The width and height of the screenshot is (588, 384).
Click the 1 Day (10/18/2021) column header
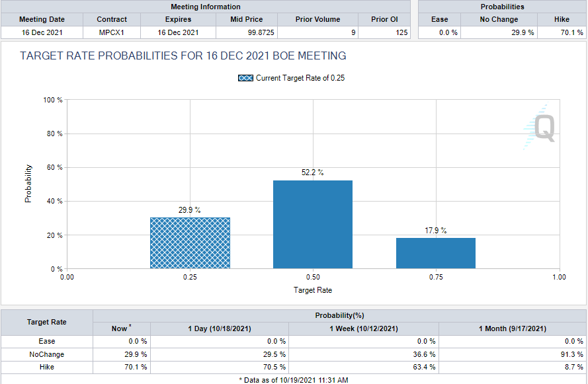[x=220, y=328]
